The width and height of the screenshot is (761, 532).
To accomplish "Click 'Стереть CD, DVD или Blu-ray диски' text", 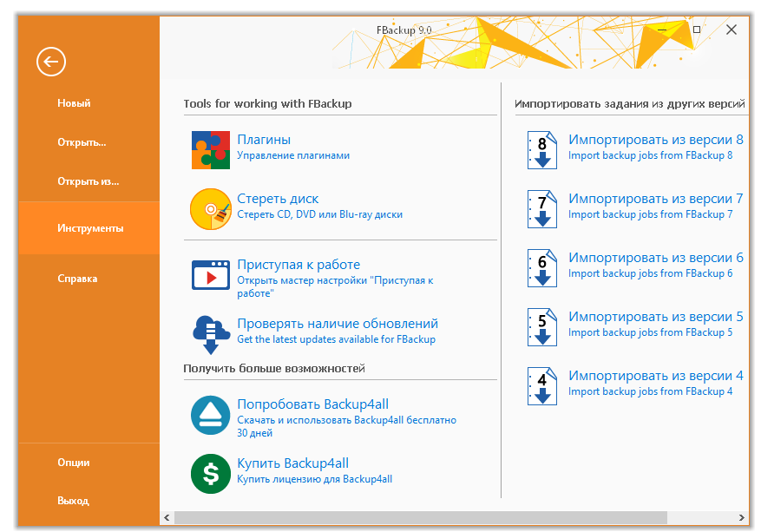I will tap(319, 214).
